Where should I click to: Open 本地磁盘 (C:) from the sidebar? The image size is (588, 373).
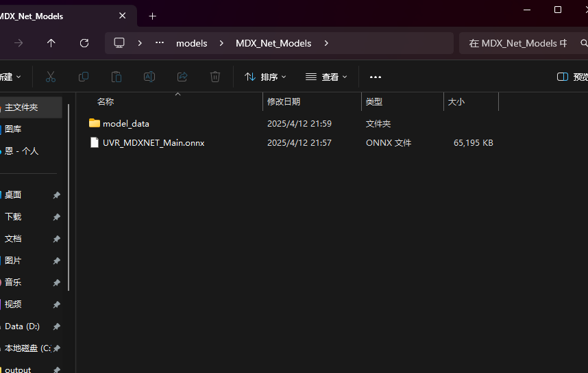[27, 348]
